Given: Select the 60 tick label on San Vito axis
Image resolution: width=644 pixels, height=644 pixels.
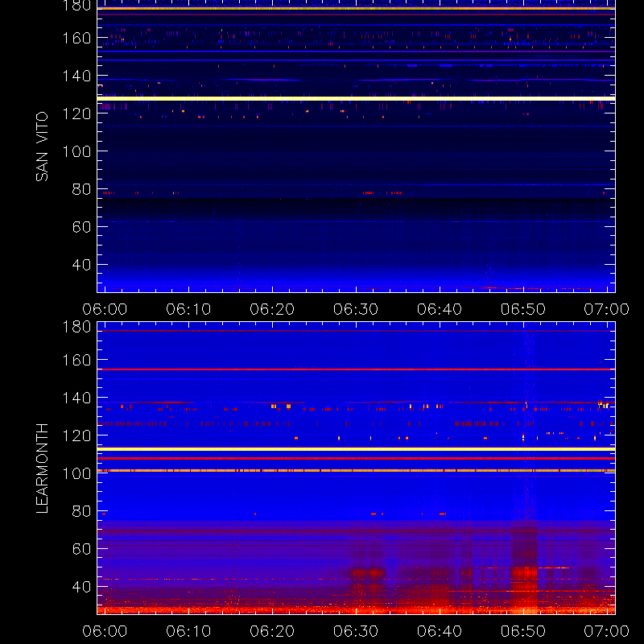Looking at the screenshot, I should tap(81, 227).
